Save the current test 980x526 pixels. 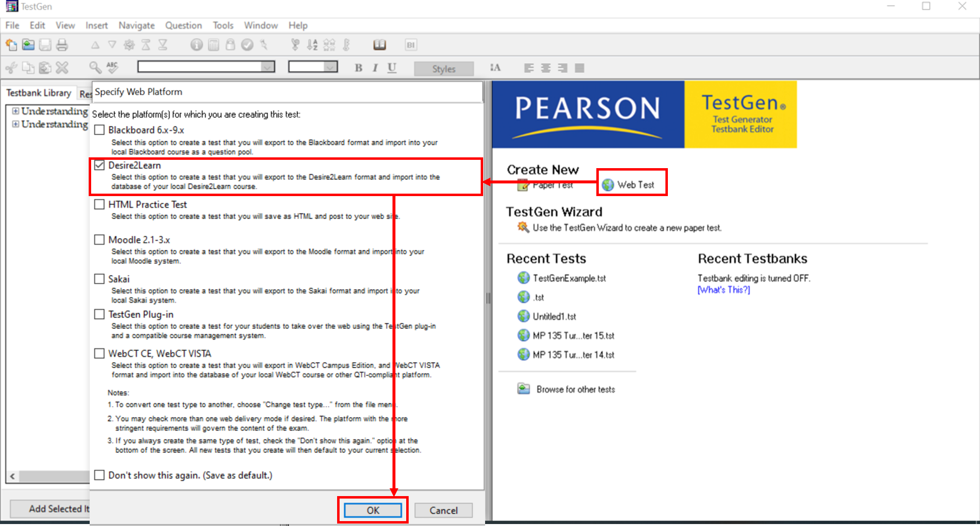[45, 45]
